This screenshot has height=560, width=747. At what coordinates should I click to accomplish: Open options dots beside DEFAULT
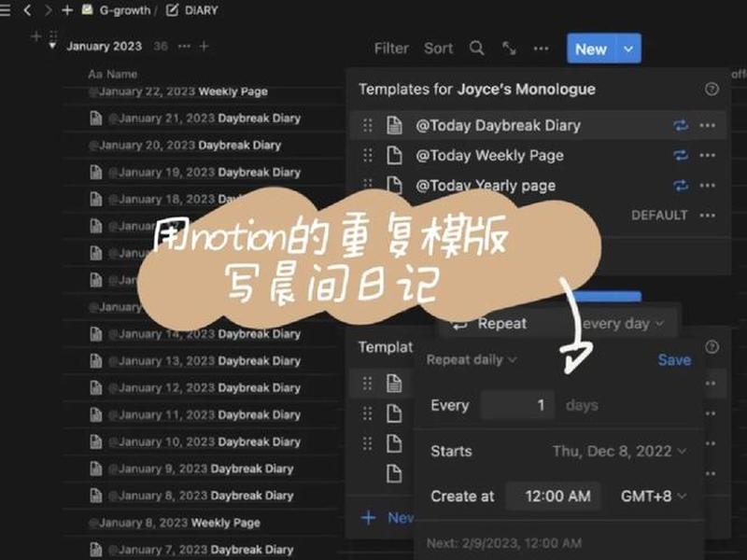click(x=708, y=216)
